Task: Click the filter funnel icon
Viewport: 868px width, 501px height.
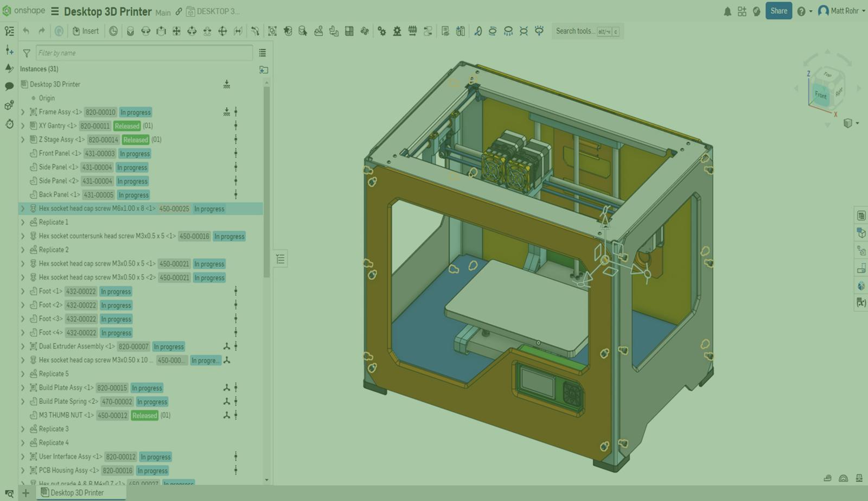Action: click(27, 53)
